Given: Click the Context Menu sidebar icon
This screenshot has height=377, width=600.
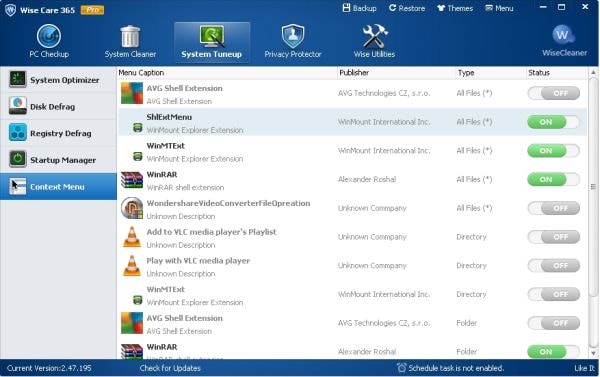Looking at the screenshot, I should click(18, 186).
